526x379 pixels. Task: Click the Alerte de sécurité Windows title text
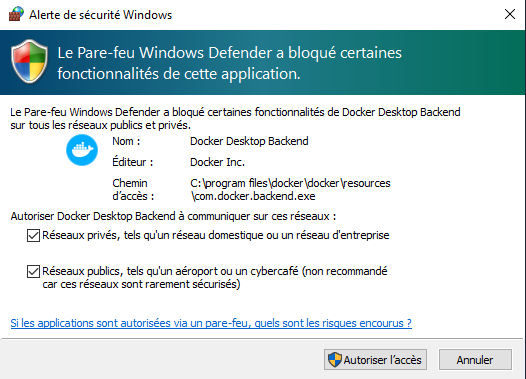100,15
